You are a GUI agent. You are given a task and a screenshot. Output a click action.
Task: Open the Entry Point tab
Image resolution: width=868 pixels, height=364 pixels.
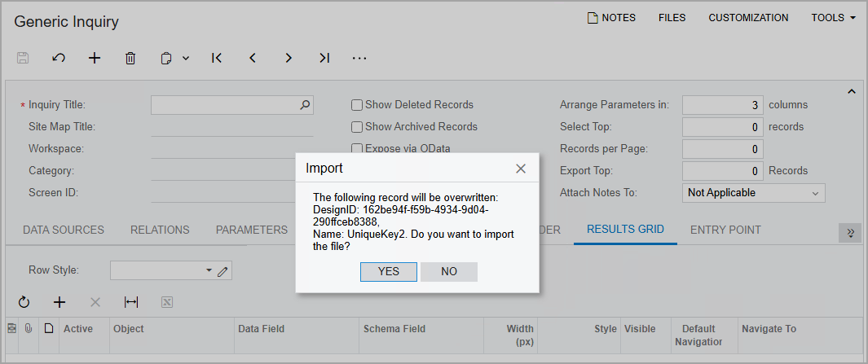pos(725,230)
